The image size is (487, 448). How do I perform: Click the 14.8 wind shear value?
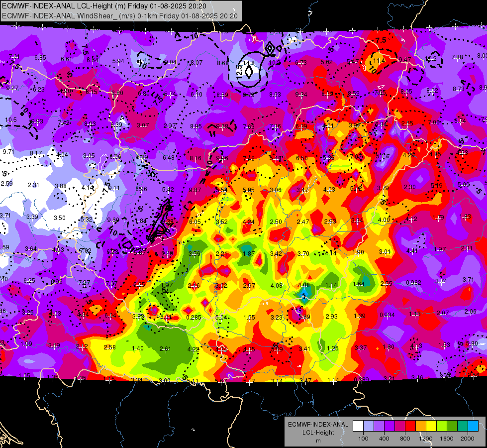248,63
